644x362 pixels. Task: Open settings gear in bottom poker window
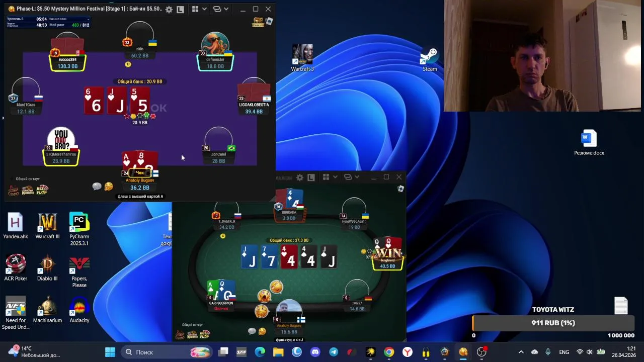(x=300, y=177)
